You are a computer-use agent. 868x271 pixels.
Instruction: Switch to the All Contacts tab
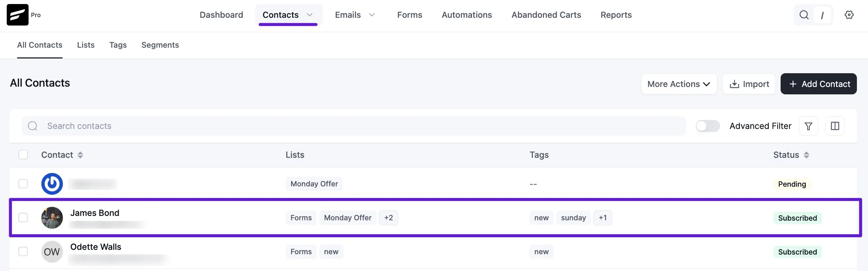(40, 45)
